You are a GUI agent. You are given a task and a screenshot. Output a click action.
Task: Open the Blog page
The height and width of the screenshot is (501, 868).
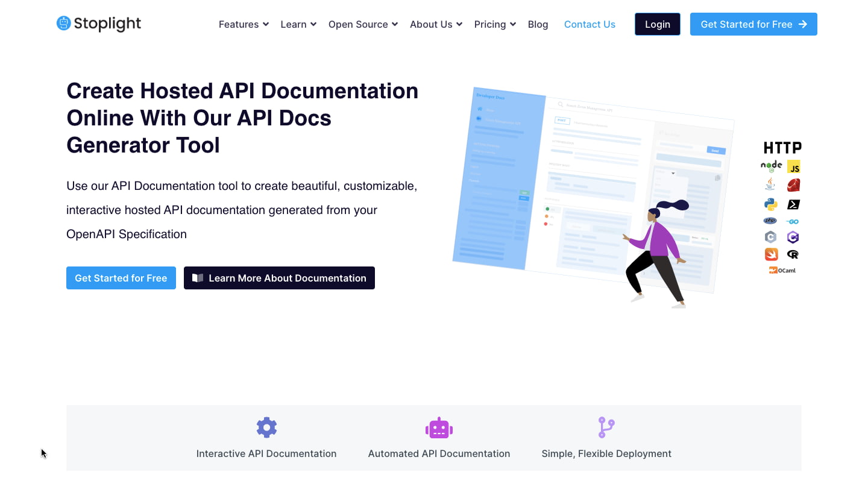pos(538,24)
